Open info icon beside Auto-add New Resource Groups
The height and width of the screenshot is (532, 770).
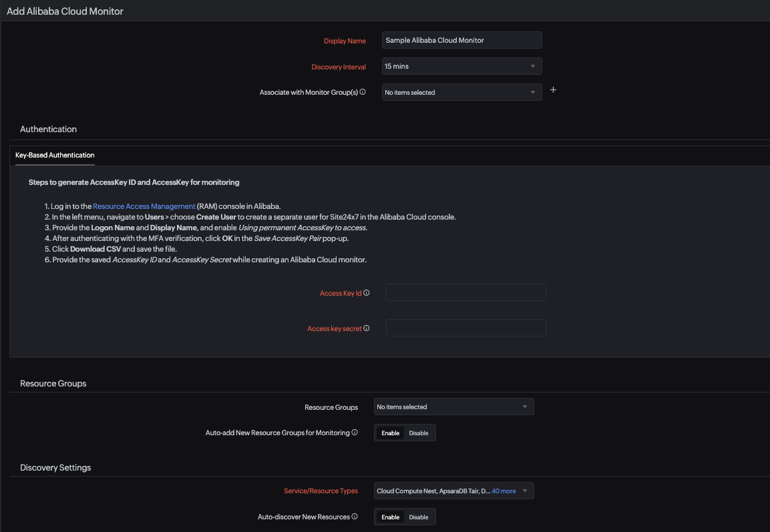[x=355, y=433]
